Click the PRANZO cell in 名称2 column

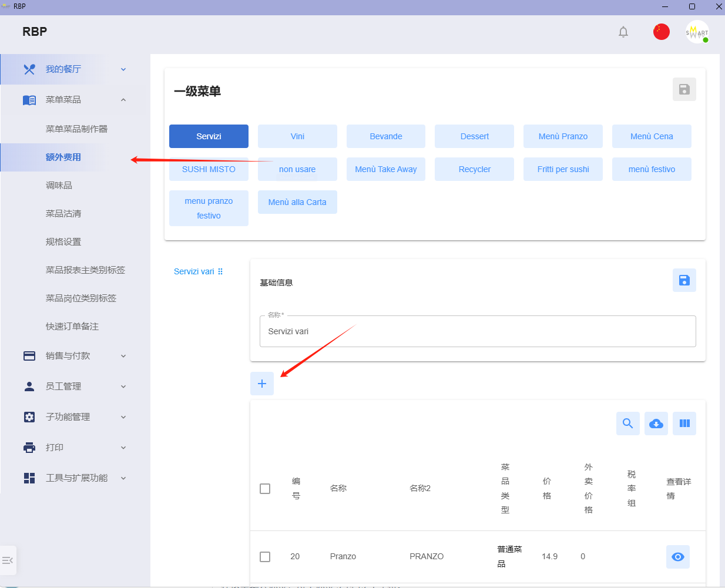427,556
